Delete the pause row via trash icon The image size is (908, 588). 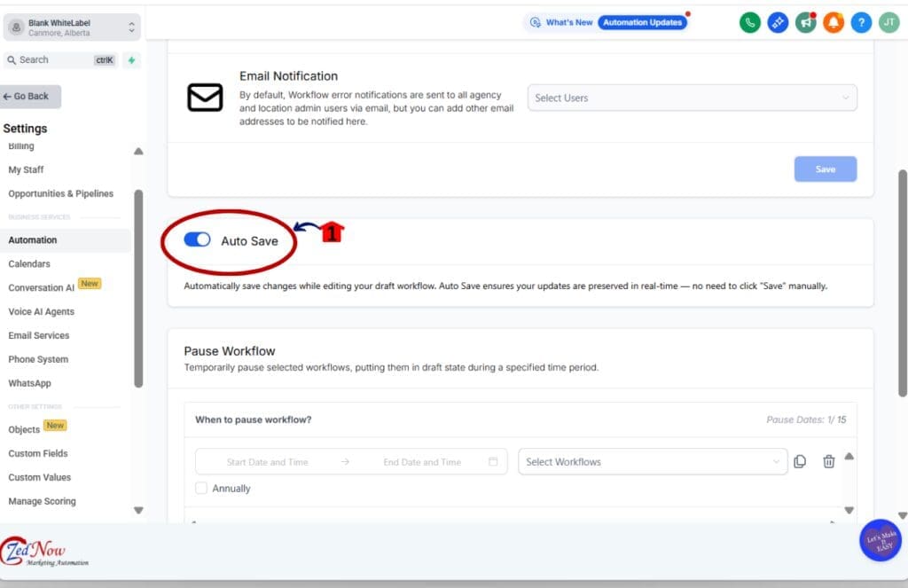pyautogui.click(x=829, y=461)
